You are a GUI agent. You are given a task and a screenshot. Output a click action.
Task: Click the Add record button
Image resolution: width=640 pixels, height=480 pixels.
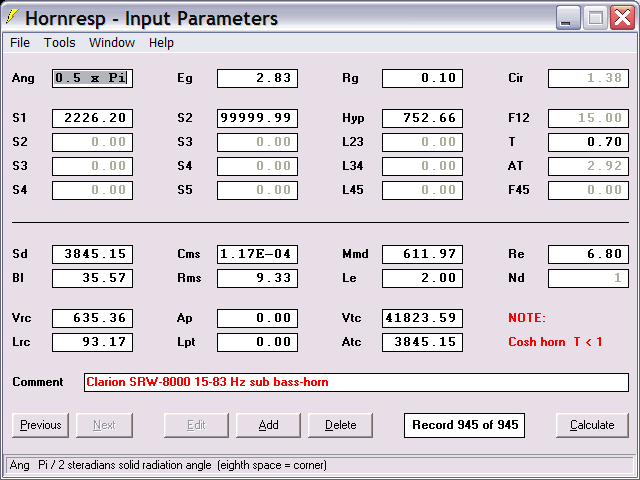point(268,425)
